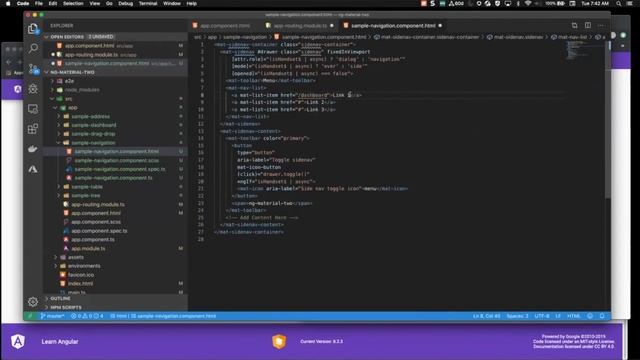Expand the node_modules folder
Screen dimensions: 640x360
(52, 90)
